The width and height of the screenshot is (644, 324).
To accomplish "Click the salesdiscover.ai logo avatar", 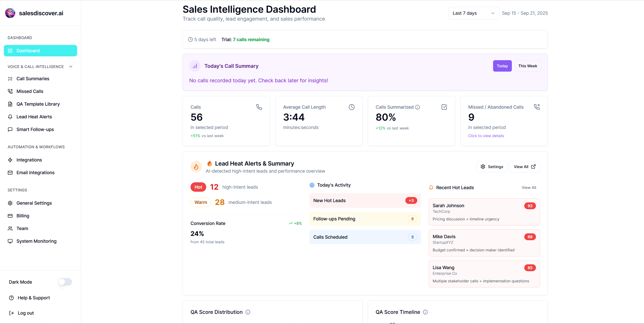I will (10, 13).
